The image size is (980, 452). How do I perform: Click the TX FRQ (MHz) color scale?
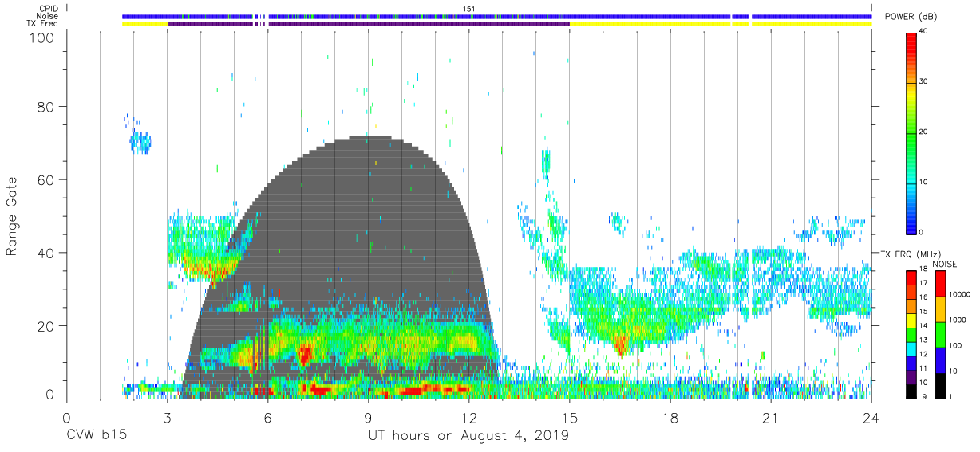911,333
